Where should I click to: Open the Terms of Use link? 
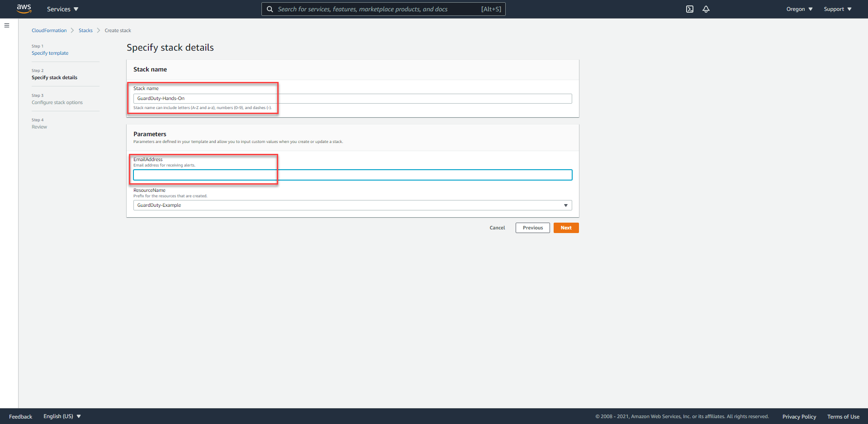[x=843, y=416]
